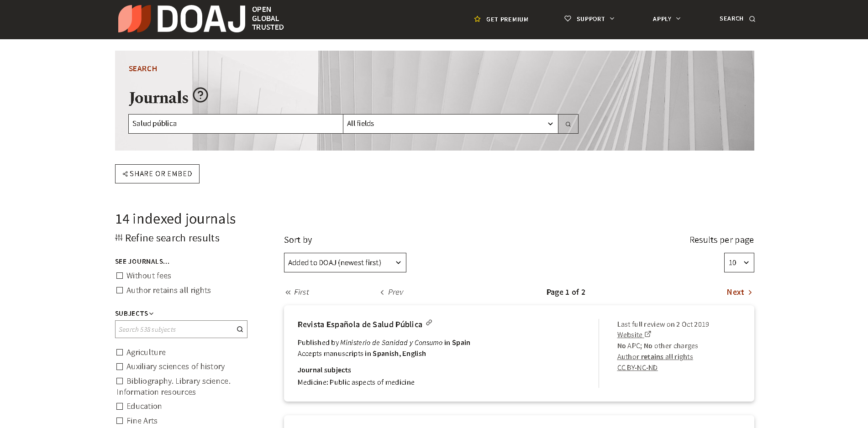
Task: Click the subjects search magnifier icon
Action: pyautogui.click(x=240, y=329)
